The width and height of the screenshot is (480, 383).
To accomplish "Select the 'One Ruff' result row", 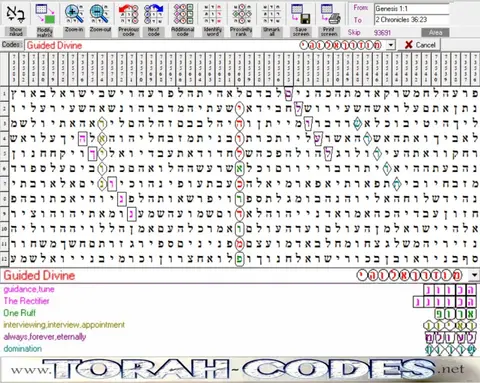I will (240, 313).
